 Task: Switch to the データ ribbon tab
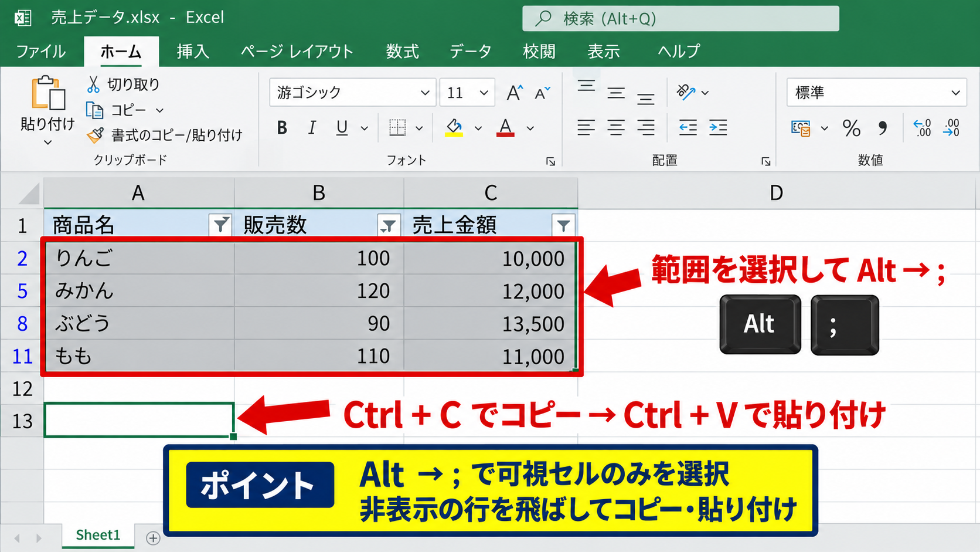(470, 52)
